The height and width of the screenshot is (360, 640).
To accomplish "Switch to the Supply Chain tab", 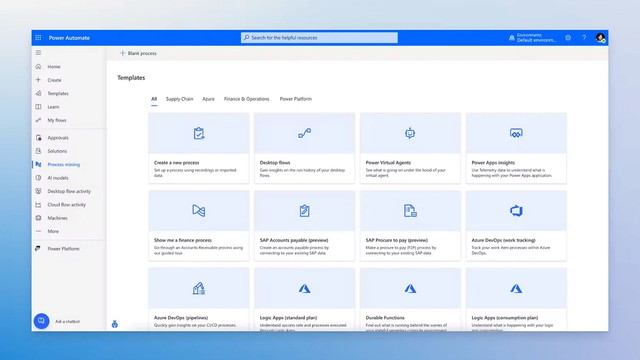I will click(x=179, y=99).
